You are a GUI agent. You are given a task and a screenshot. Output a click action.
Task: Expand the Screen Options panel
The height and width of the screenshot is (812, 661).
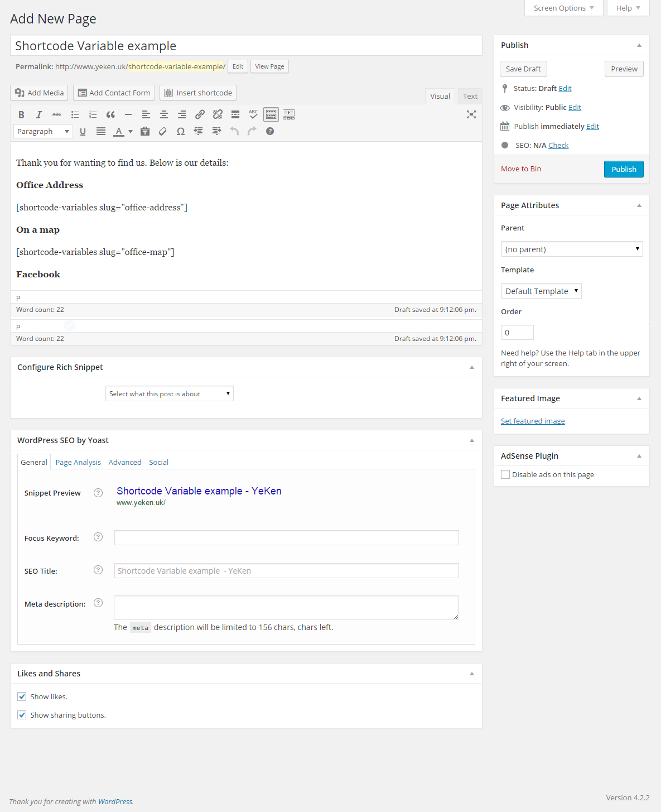(564, 8)
